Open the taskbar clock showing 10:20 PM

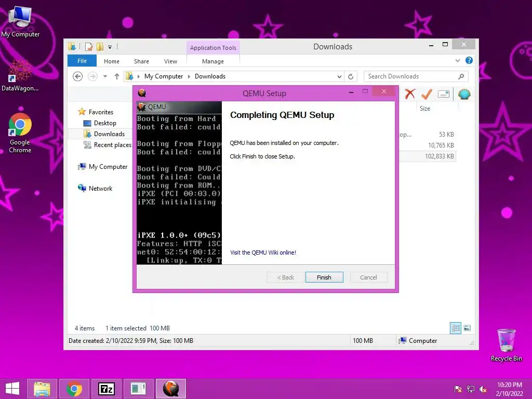pyautogui.click(x=510, y=389)
